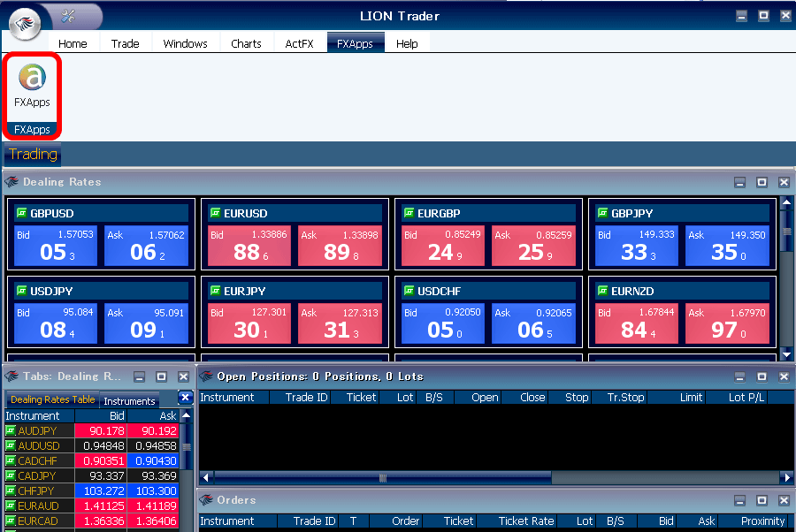Click the green icon beside EURUSD tile
796x532 pixels.
[215, 213]
